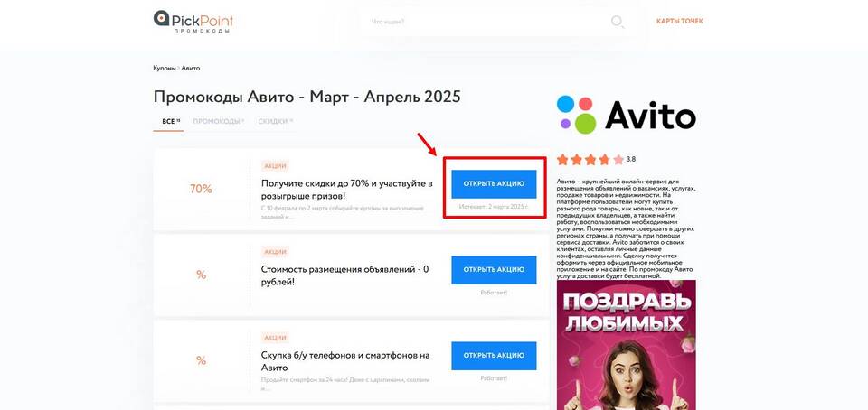The width and height of the screenshot is (868, 410).
Task: Click the Avito colored dots logo
Action: click(576, 115)
